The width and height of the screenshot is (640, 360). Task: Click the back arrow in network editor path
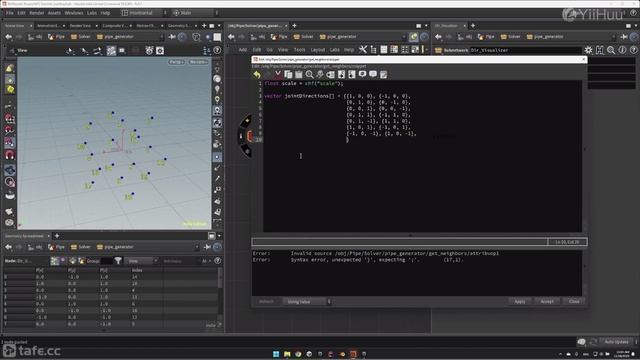[x=231, y=37]
